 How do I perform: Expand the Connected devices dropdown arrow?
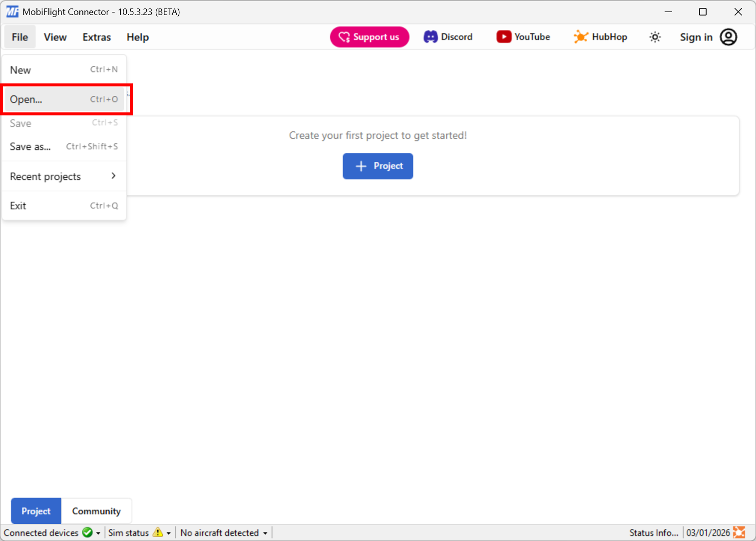click(98, 533)
